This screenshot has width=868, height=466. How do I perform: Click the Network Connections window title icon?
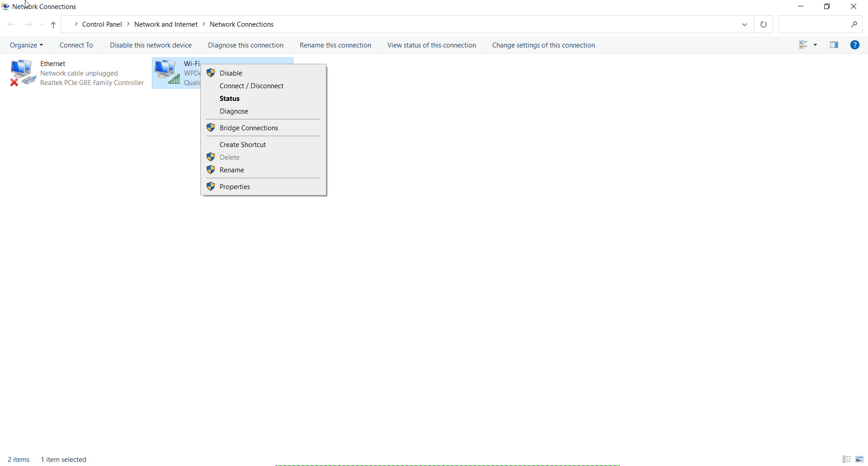pos(5,6)
